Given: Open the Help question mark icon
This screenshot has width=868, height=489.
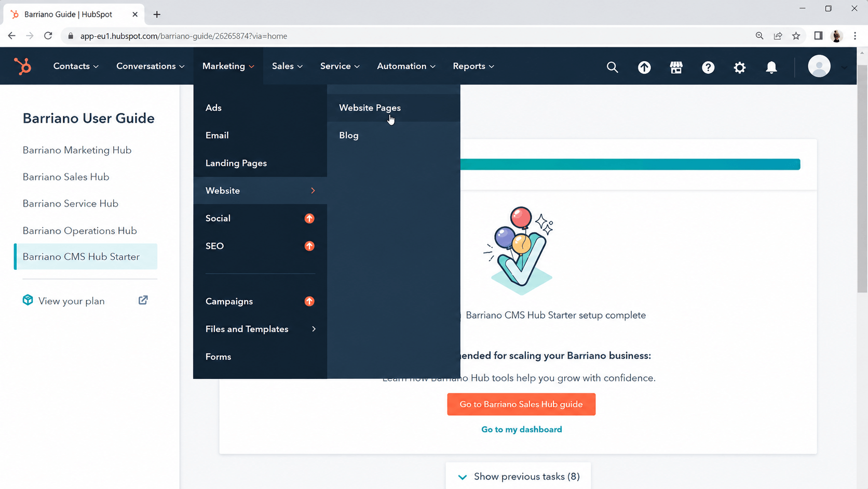Looking at the screenshot, I should point(708,67).
